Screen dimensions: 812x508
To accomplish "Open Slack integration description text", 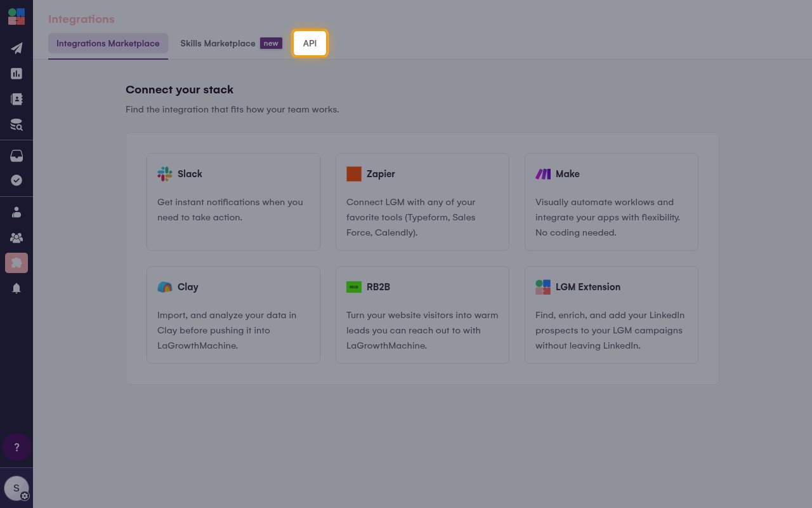I will pyautogui.click(x=230, y=210).
